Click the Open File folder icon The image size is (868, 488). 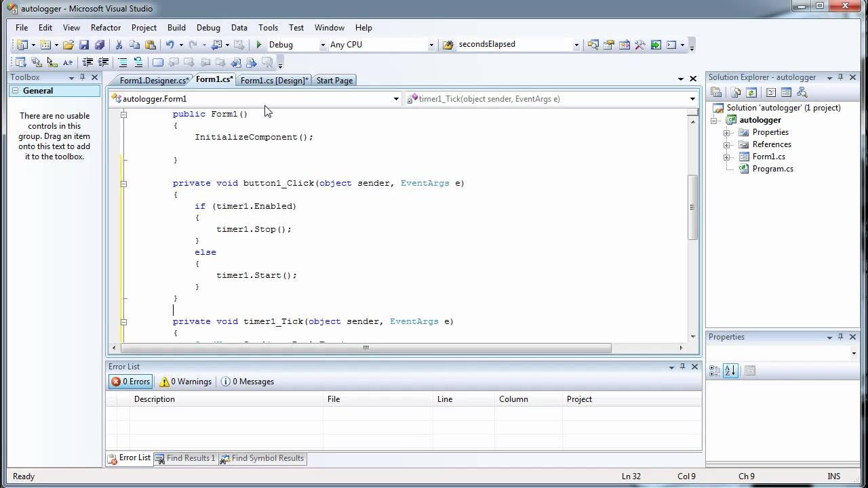tap(68, 45)
